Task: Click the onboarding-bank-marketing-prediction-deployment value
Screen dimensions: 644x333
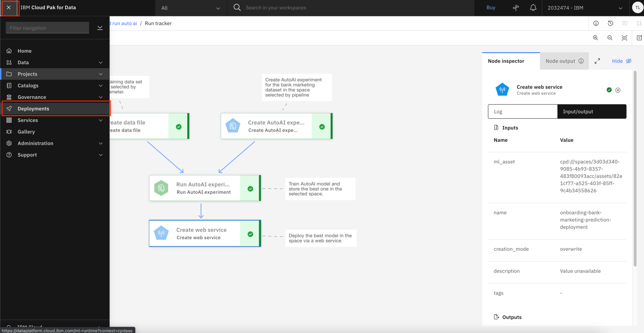Action: (586, 220)
